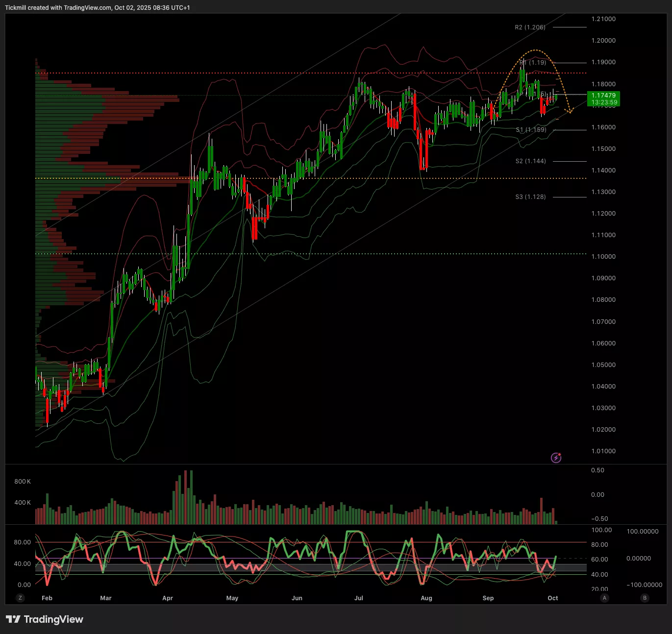Click the red dotted horizontal resistance line
Screen dimensions: 672x634
[294, 73]
